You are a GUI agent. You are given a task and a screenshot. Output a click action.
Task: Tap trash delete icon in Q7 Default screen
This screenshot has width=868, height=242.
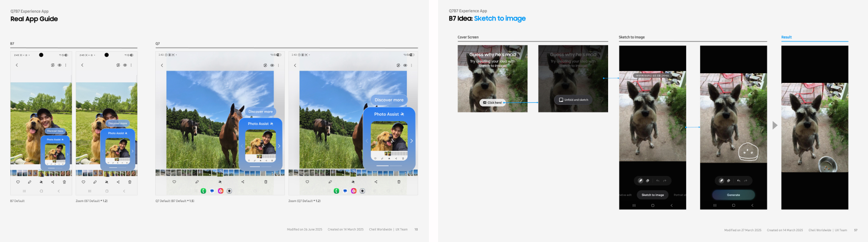tap(266, 182)
